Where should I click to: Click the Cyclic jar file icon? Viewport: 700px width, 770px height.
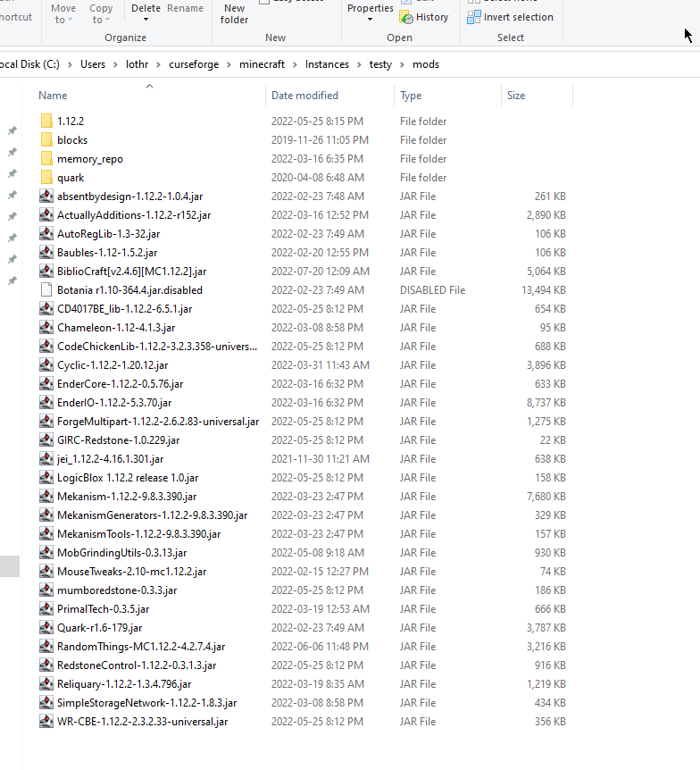point(46,364)
